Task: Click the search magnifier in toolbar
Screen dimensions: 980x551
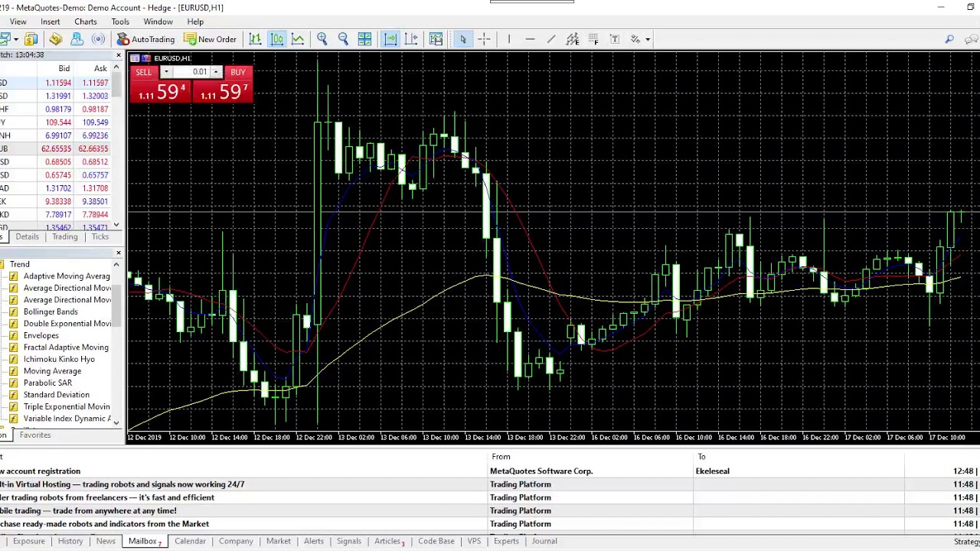Action: [949, 39]
